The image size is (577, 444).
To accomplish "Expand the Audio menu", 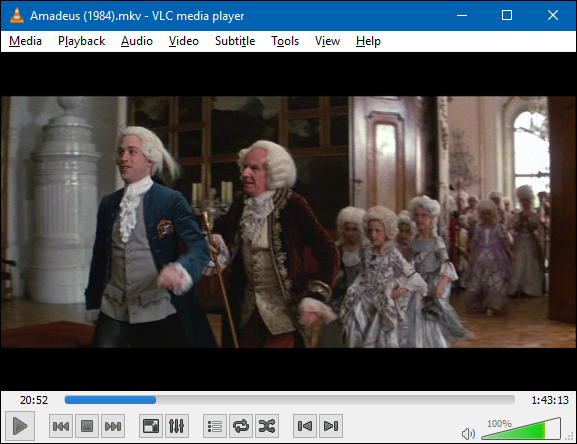I will point(137,41).
